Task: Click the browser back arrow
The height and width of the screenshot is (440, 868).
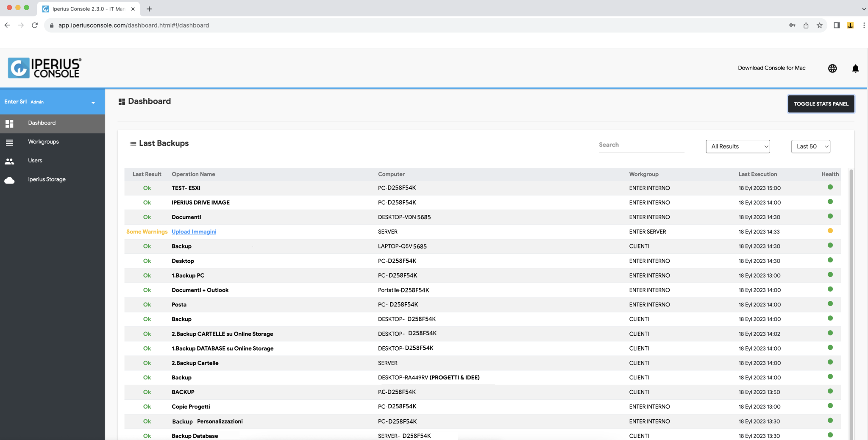Action: click(7, 25)
